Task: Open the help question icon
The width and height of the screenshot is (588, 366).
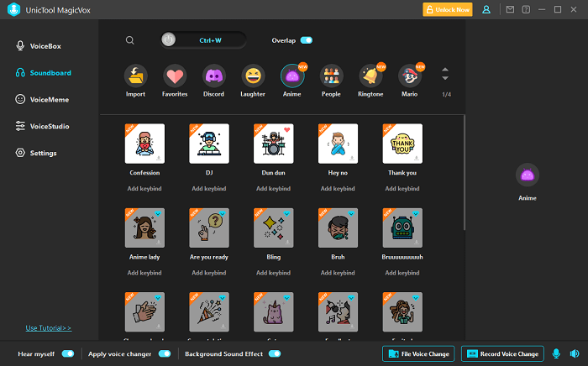Action: tap(526, 10)
